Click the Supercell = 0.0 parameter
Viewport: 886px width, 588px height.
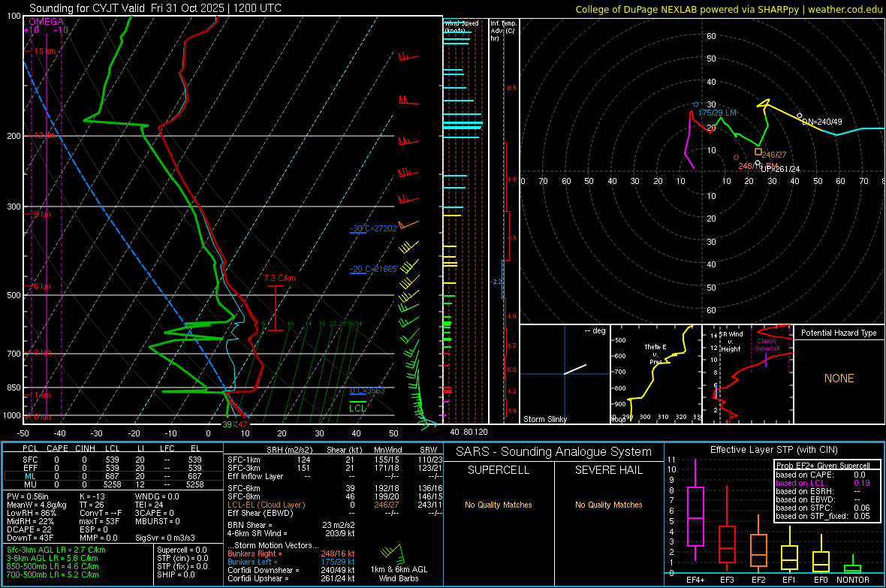[182, 550]
